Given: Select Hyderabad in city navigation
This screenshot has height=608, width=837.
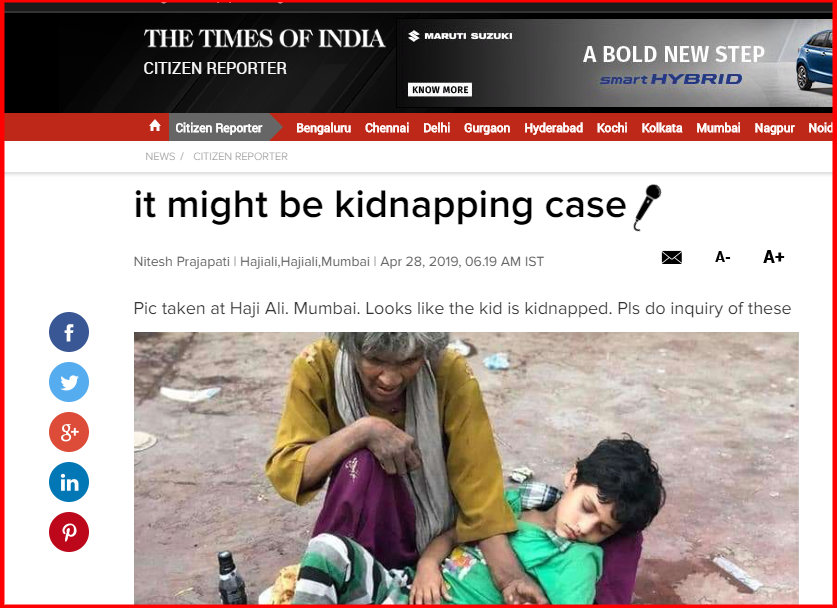Looking at the screenshot, I should [x=553, y=128].
